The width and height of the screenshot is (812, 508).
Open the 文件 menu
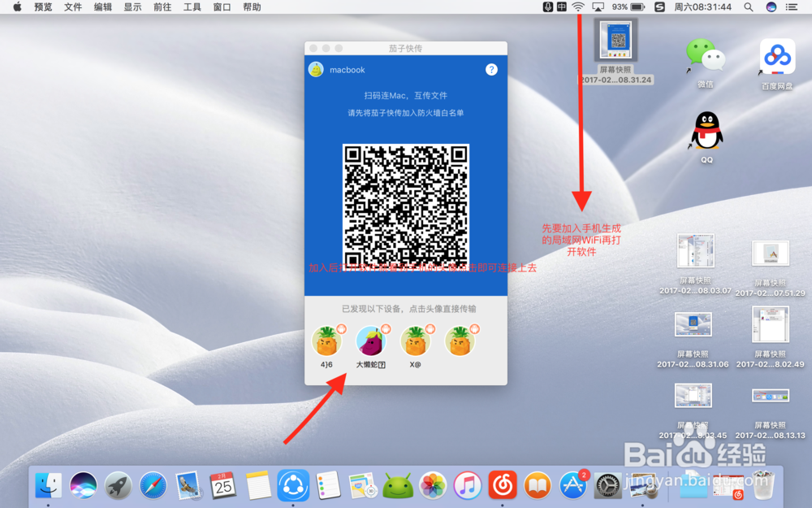[73, 7]
